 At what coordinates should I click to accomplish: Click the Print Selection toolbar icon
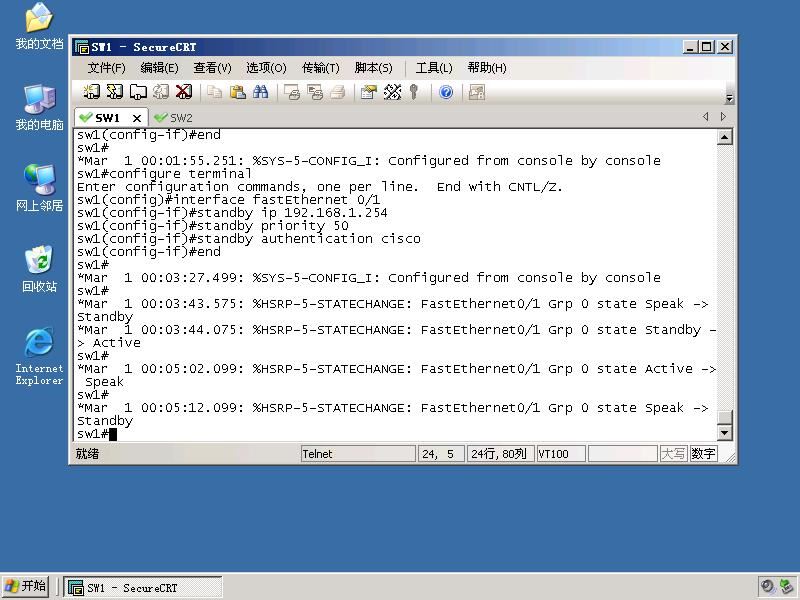[315, 92]
